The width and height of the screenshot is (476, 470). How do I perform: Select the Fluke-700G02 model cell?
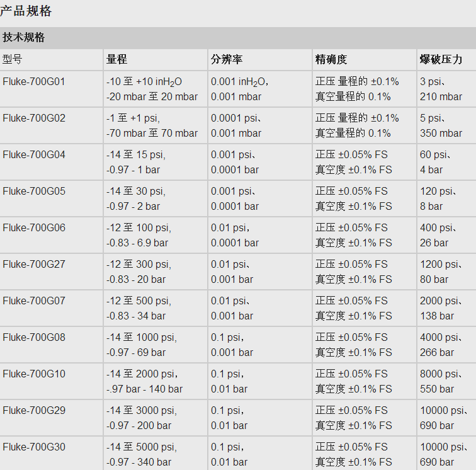(34, 118)
